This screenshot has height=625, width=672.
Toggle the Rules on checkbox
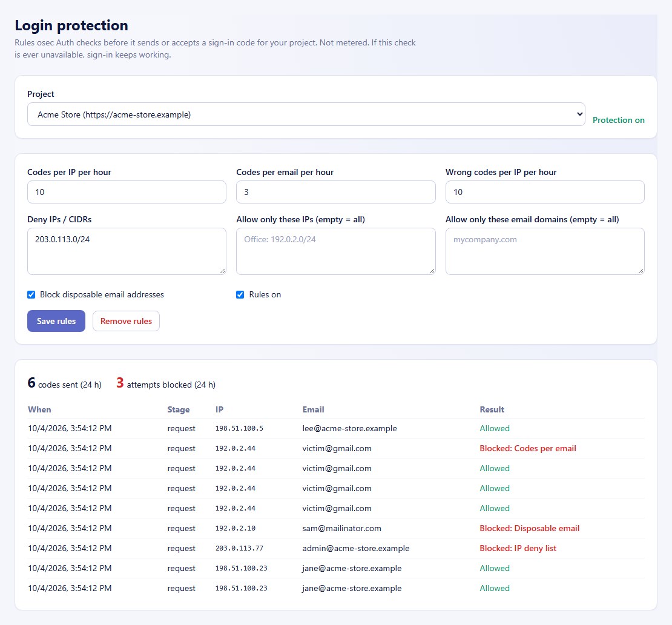point(240,294)
